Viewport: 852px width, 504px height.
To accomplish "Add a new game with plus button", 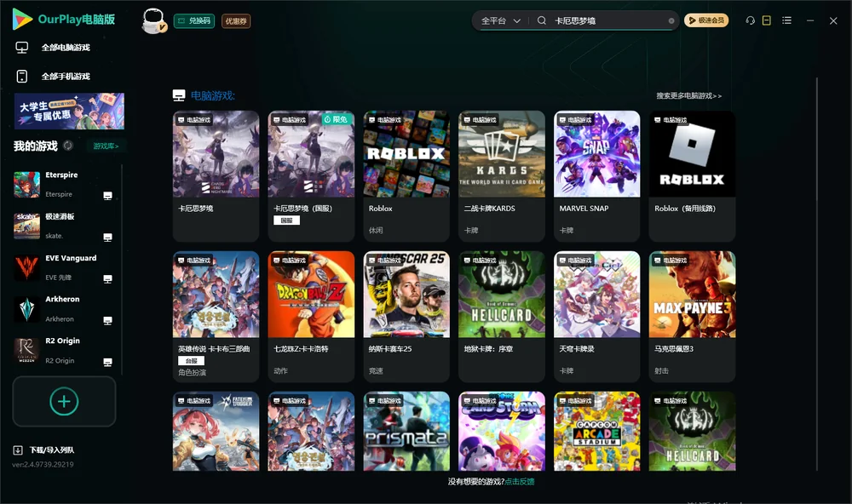I will [64, 401].
